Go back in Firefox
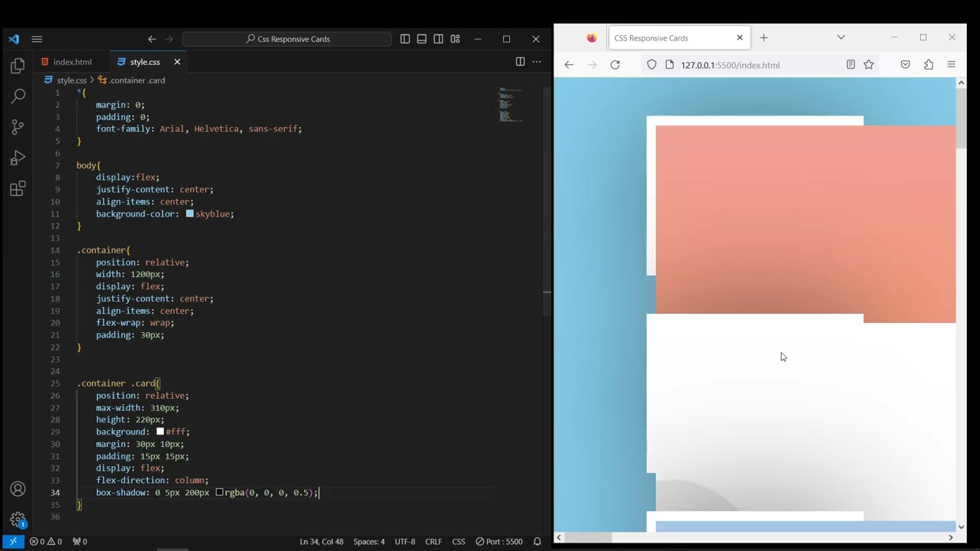980x551 pixels. (x=569, y=65)
